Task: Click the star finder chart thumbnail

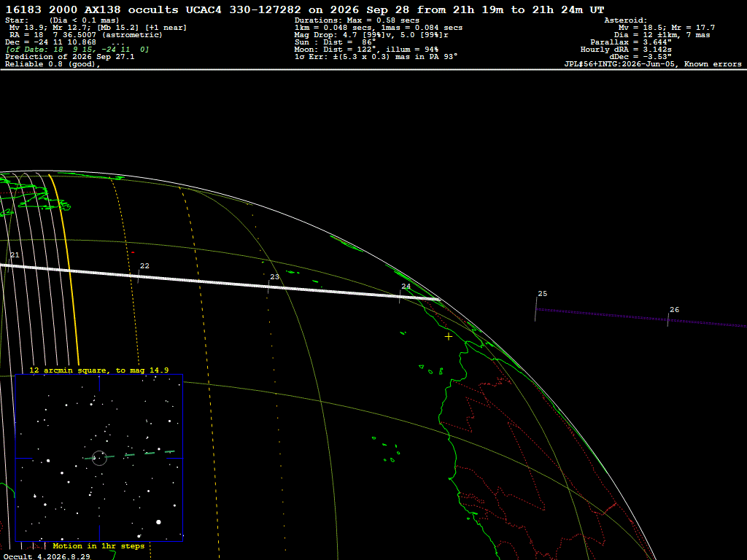Action: (99, 458)
